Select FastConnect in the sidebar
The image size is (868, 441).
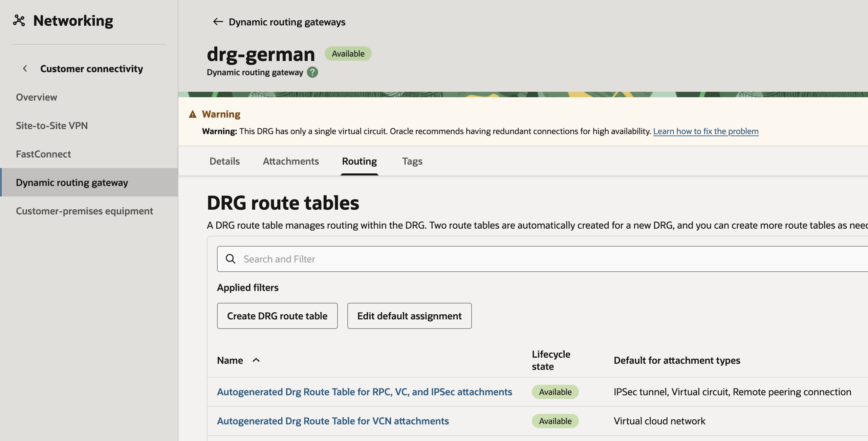coord(43,154)
